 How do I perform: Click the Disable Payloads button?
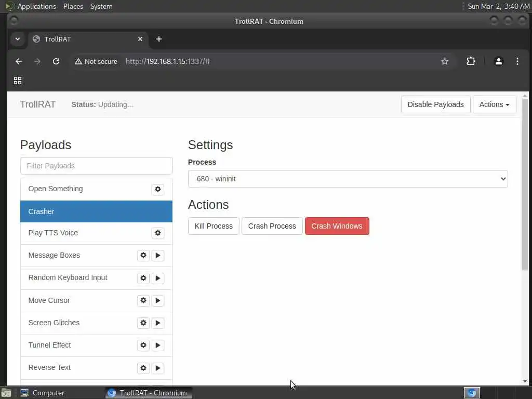[436, 104]
